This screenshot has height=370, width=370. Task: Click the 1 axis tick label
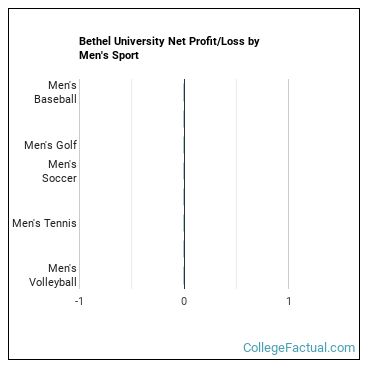(289, 301)
